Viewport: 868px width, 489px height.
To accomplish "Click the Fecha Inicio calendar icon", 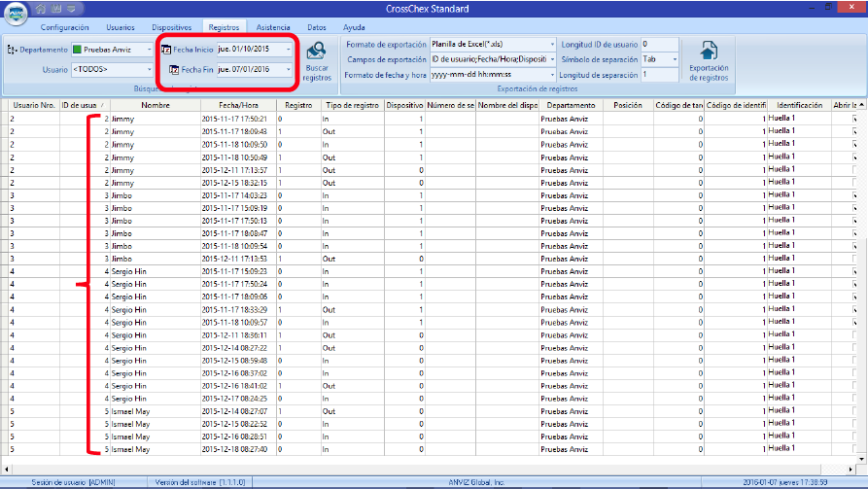I will point(166,50).
